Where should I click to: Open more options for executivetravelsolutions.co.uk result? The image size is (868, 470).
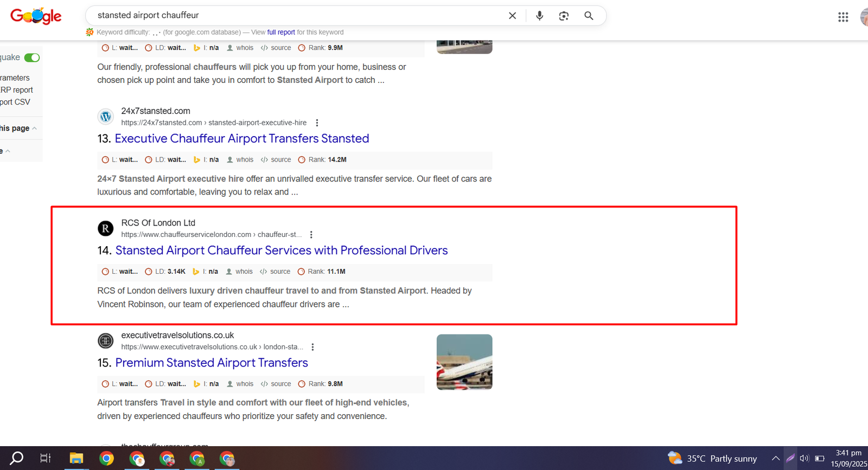click(312, 347)
